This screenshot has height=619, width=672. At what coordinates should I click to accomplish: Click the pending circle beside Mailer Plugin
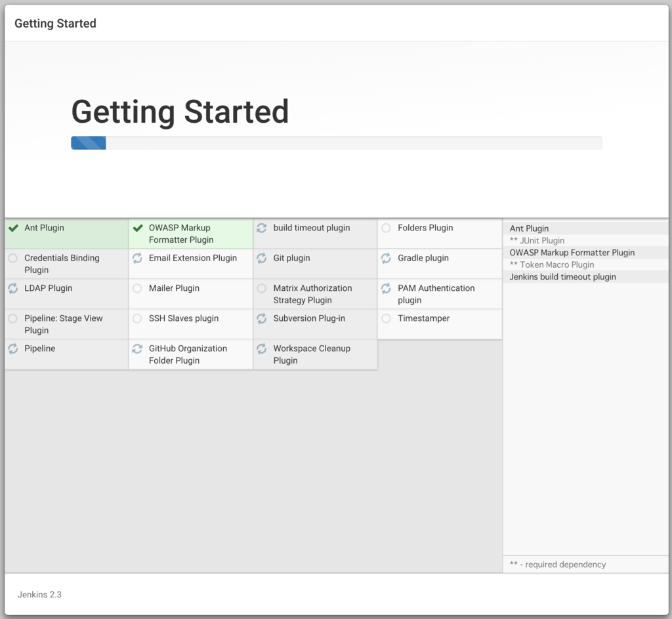(x=137, y=289)
